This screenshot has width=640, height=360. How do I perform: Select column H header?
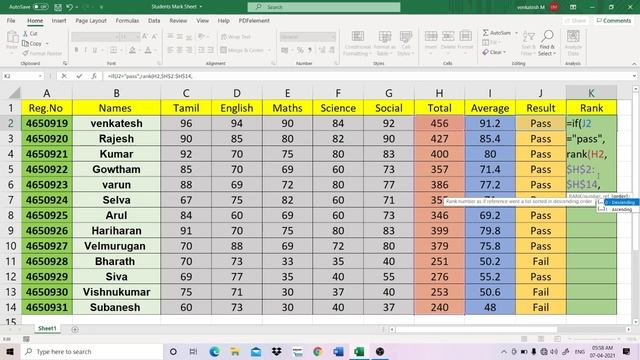(x=439, y=93)
